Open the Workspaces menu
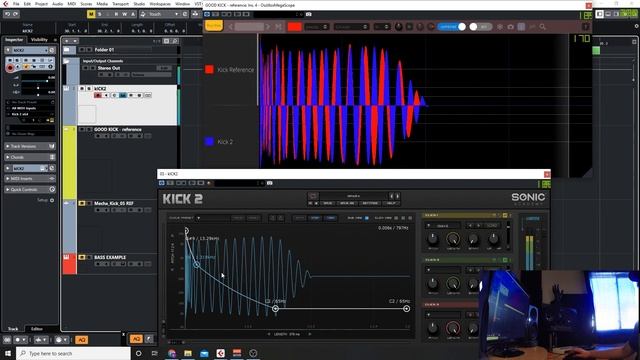 pyautogui.click(x=160, y=4)
